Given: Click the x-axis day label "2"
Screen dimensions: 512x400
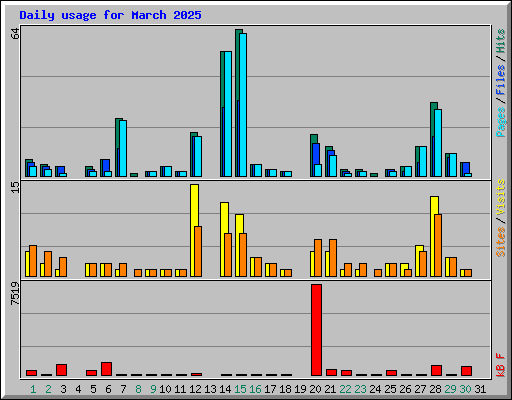Looking at the screenshot, I should point(48,389).
